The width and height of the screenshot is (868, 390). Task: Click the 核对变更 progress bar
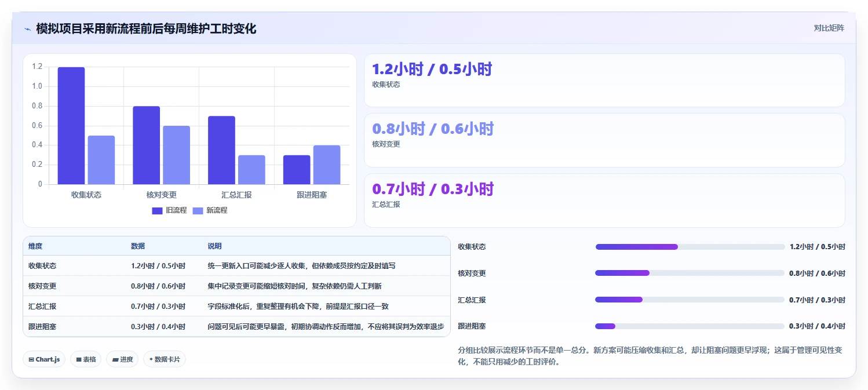[690, 274]
